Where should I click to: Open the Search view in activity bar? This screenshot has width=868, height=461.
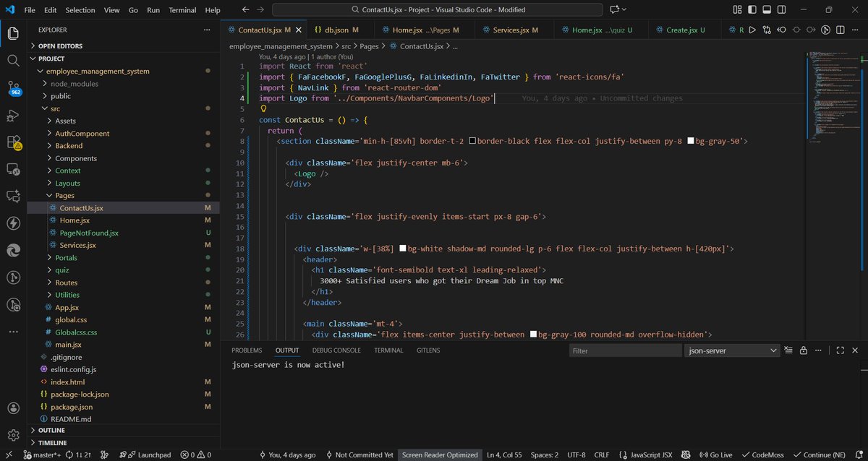[x=13, y=61]
